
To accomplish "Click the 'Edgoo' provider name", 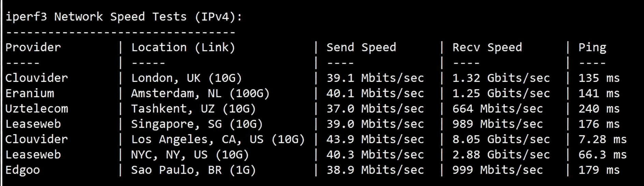I will click(x=23, y=170).
